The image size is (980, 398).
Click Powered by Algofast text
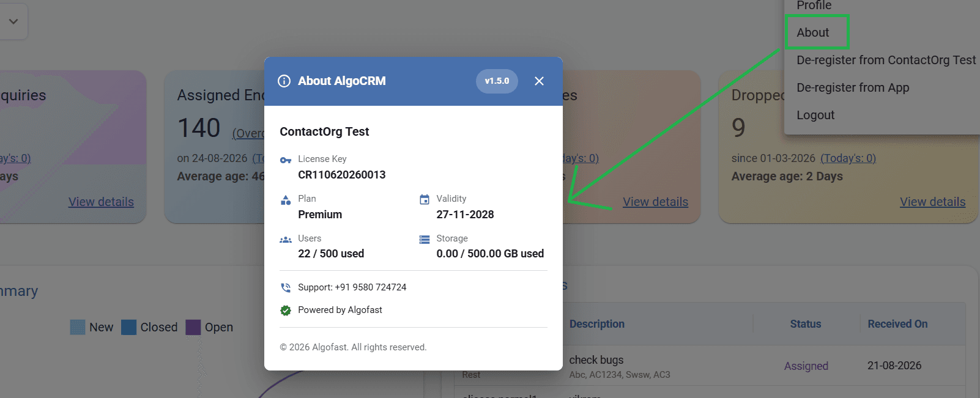point(340,310)
